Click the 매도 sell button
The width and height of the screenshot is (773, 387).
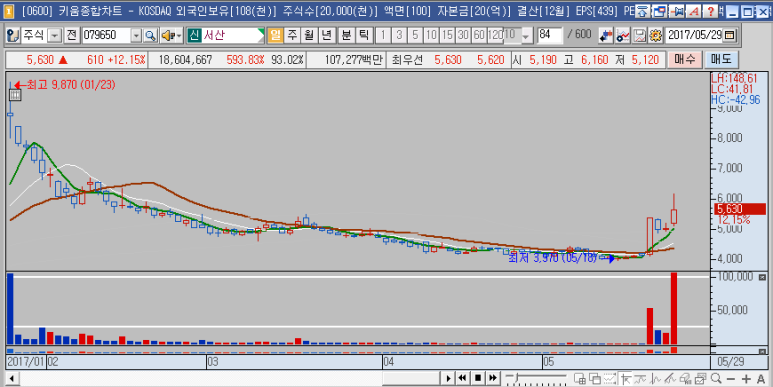tap(721, 60)
